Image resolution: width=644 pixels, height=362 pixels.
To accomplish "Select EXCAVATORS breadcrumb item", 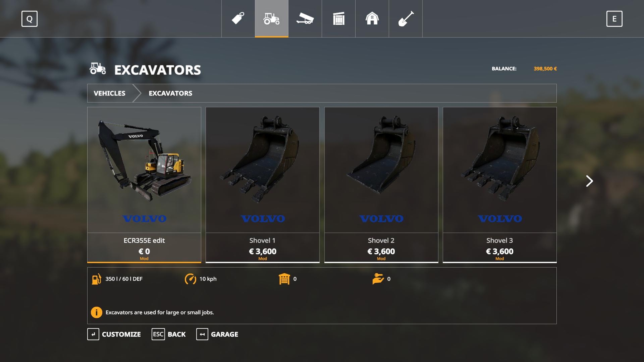I will pos(170,93).
